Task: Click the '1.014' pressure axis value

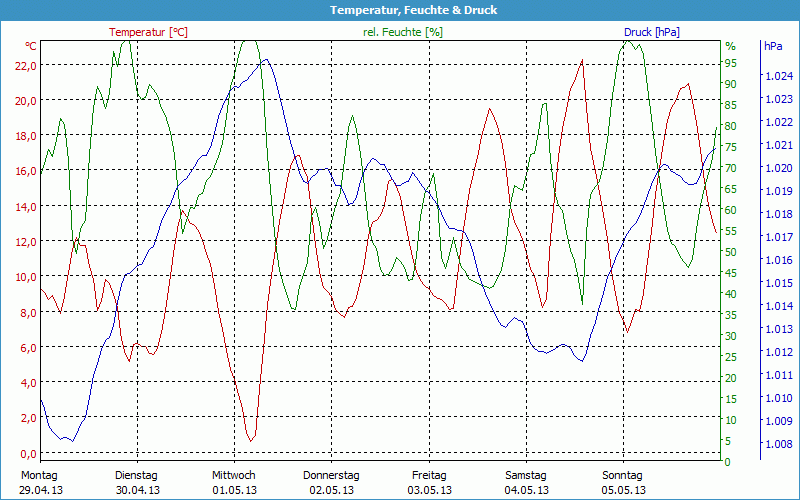Action: pos(779,306)
